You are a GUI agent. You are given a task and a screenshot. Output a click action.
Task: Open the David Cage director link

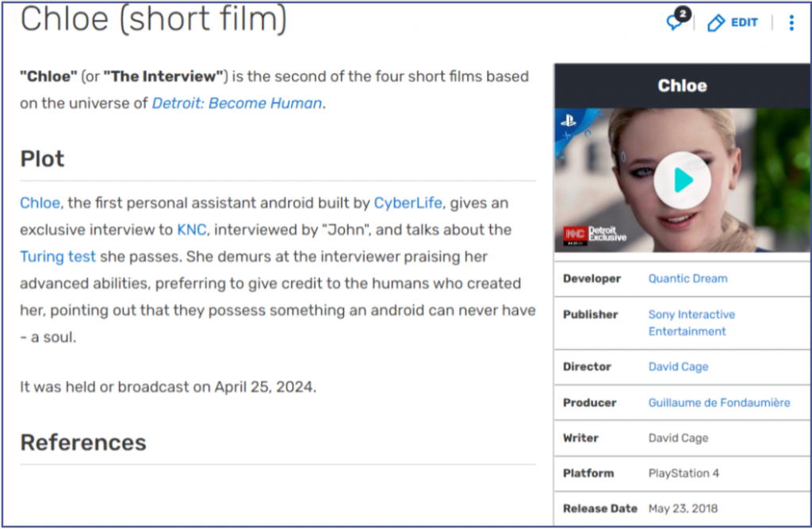679,367
